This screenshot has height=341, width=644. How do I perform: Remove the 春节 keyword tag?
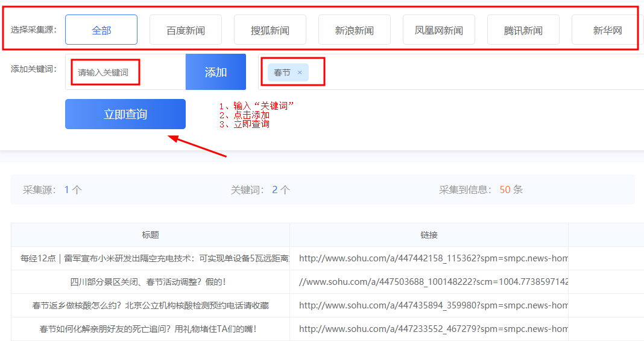point(300,72)
